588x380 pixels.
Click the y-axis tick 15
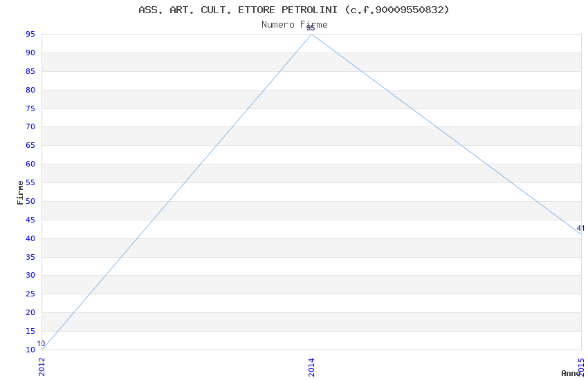point(30,331)
